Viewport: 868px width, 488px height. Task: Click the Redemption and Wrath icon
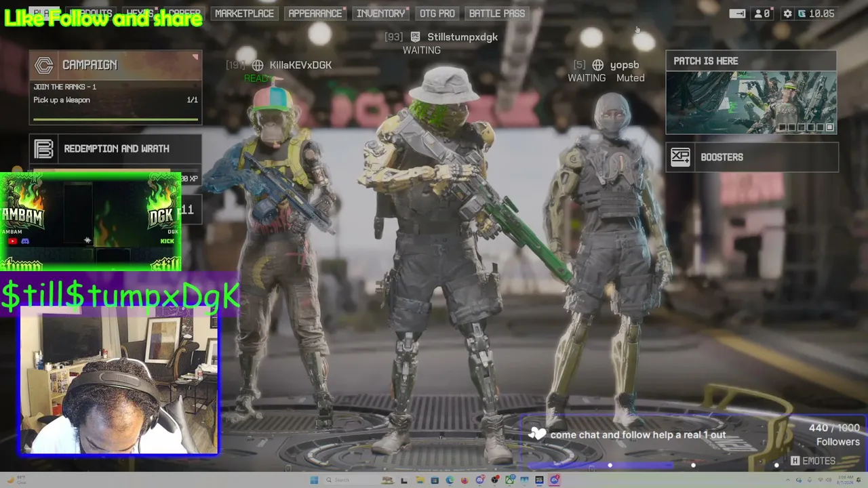pos(44,149)
